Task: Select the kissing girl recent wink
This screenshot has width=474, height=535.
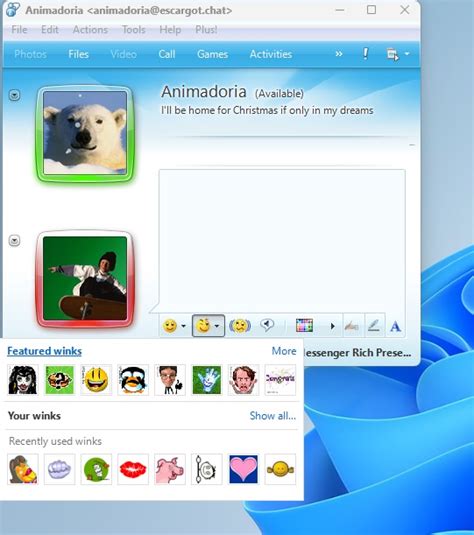Action: [23, 469]
